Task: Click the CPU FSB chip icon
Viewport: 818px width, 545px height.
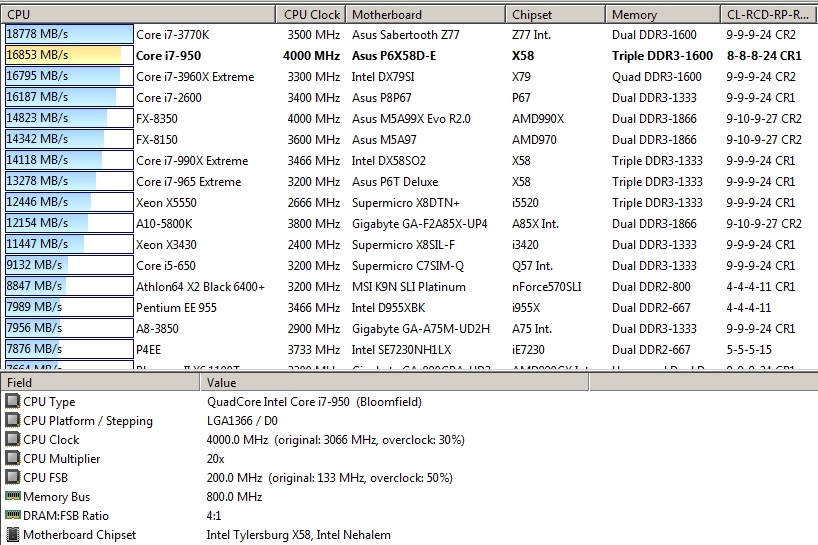Action: click(12, 478)
